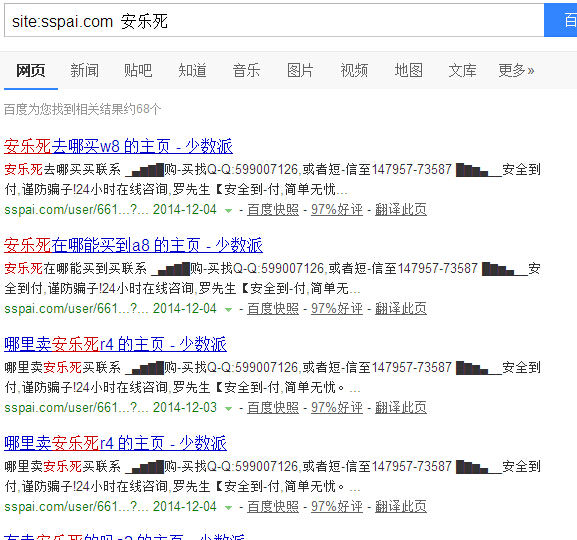Click sspai.com URL beside date 2014-12-03
The image size is (577, 540).
pos(76,408)
